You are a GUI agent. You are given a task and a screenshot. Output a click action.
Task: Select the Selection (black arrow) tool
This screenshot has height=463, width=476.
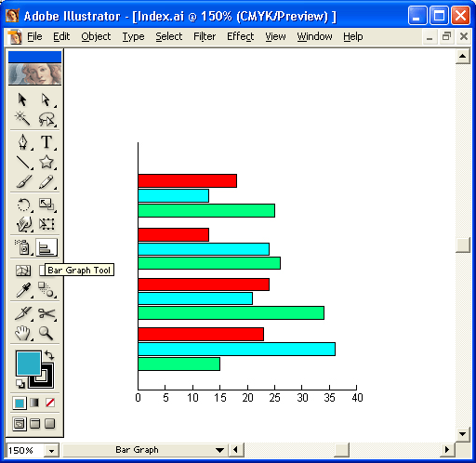[x=22, y=99]
